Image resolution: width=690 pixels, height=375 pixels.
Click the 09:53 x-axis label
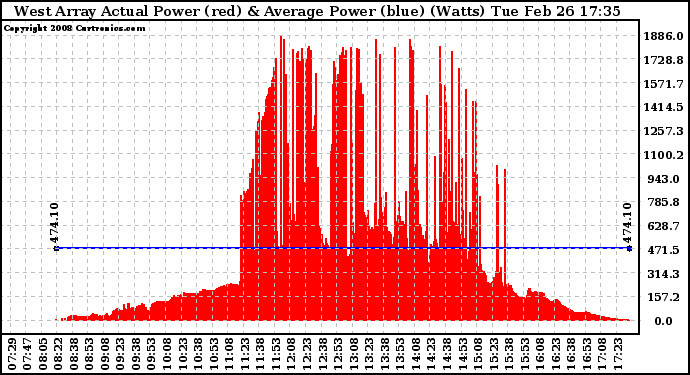pyautogui.click(x=151, y=354)
